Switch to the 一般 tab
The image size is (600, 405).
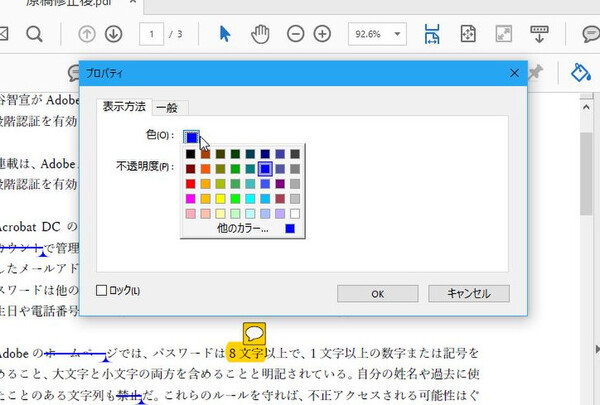(x=167, y=108)
